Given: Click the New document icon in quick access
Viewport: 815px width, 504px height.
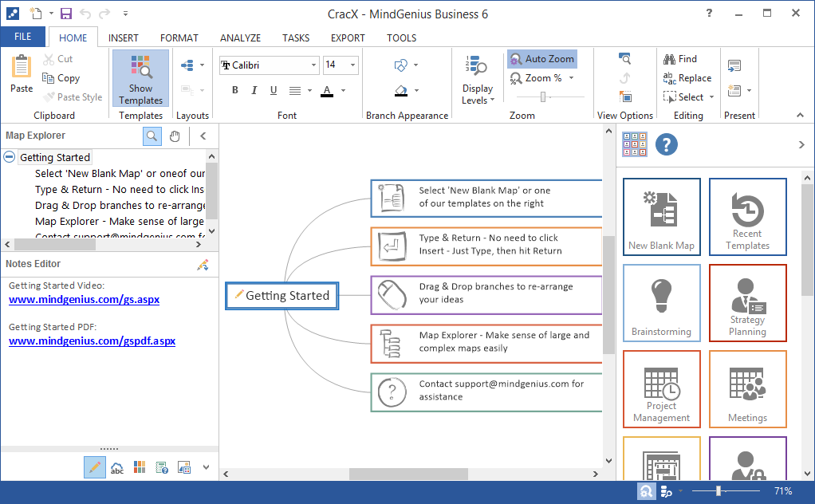Looking at the screenshot, I should coord(36,14).
